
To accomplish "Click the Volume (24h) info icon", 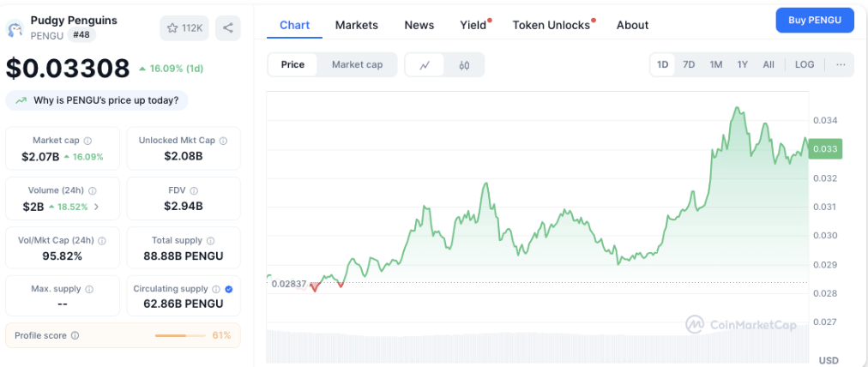I will [93, 190].
